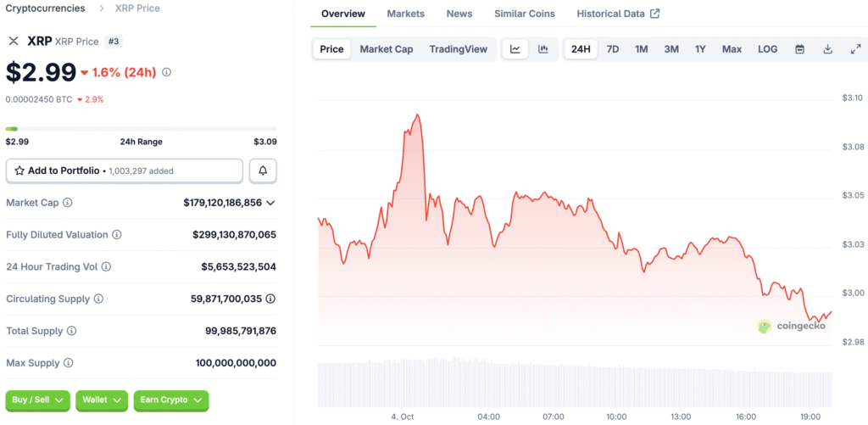Select the 7D time range
The image size is (868, 425).
tap(612, 49)
